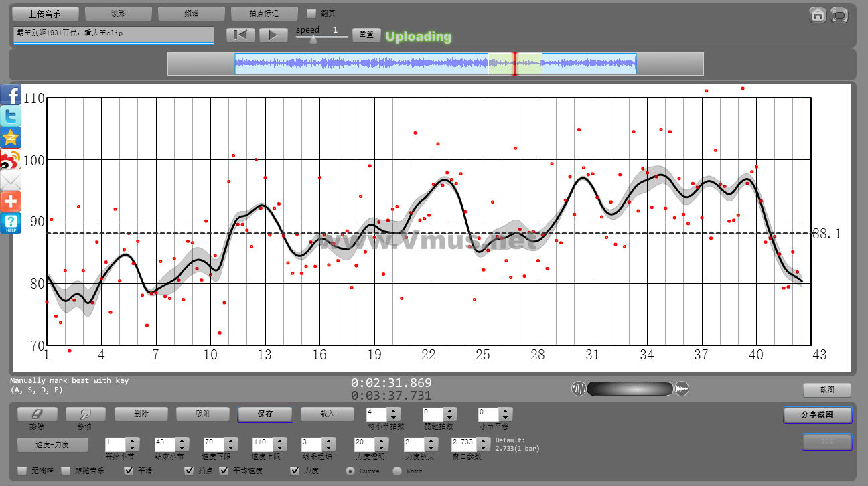Increase the 结束小节 end bar stepper
This screenshot has height=486, width=868.
(x=181, y=440)
